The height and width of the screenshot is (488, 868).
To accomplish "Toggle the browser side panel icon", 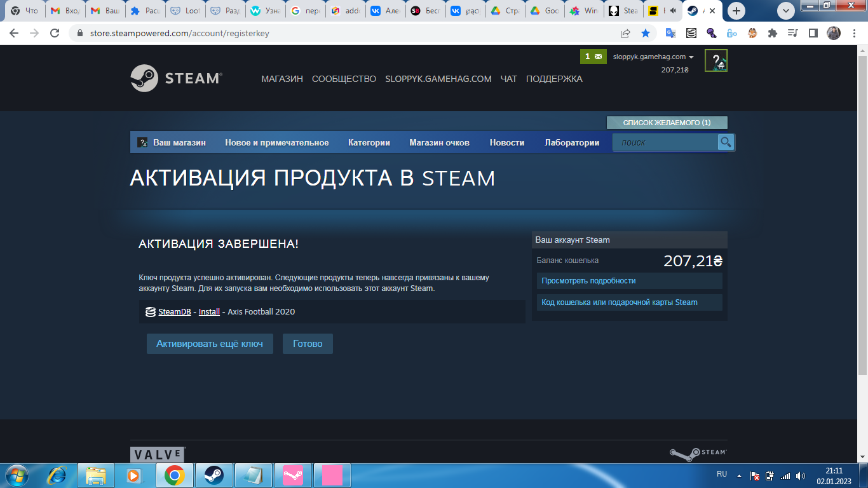I will pos(813,33).
